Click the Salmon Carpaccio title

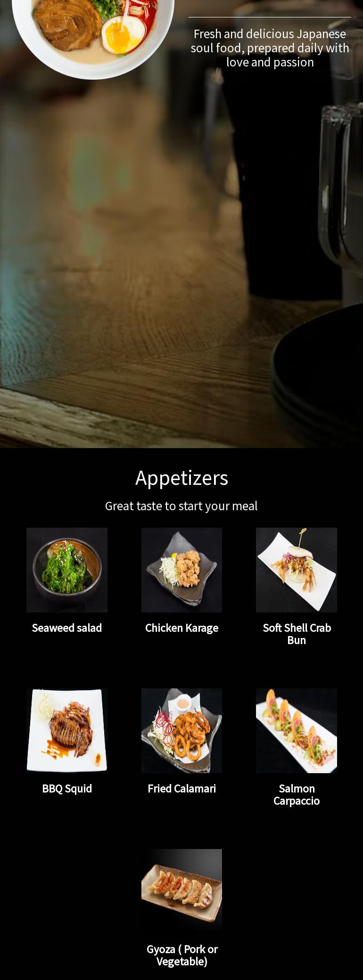tap(297, 795)
